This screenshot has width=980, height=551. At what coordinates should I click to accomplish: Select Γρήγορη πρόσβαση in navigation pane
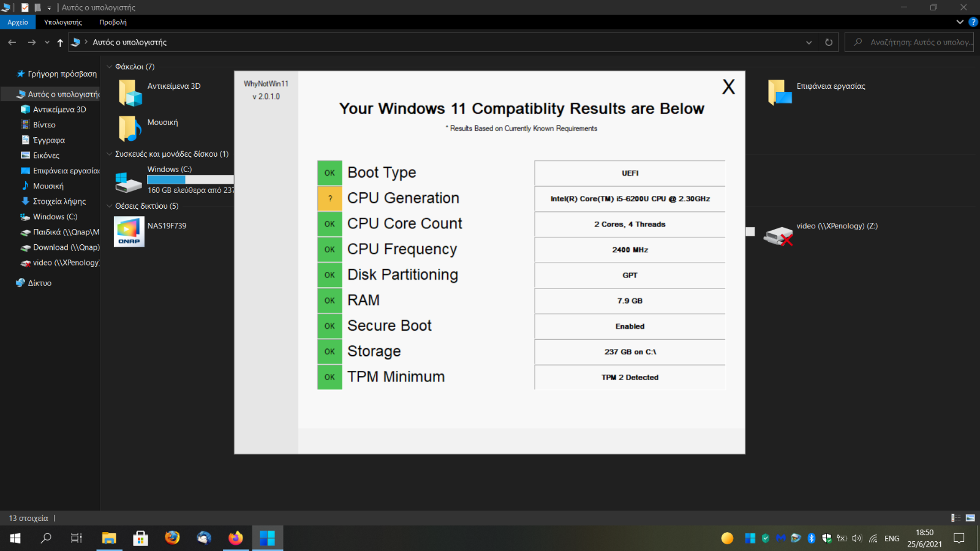56,73
